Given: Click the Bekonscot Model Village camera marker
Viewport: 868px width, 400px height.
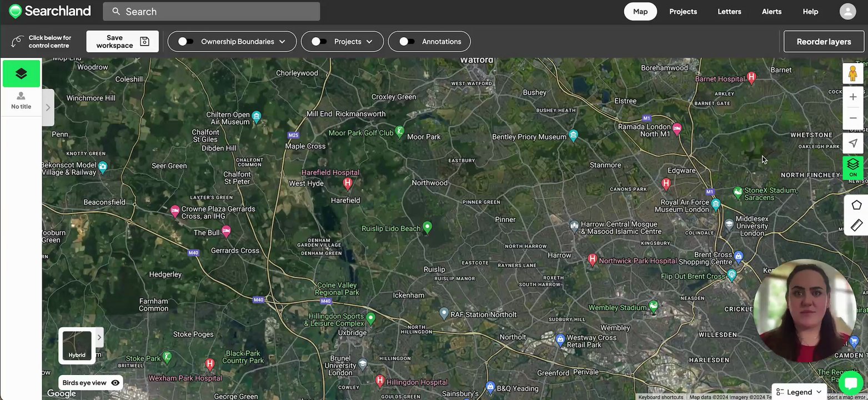Looking at the screenshot, I should (x=103, y=166).
